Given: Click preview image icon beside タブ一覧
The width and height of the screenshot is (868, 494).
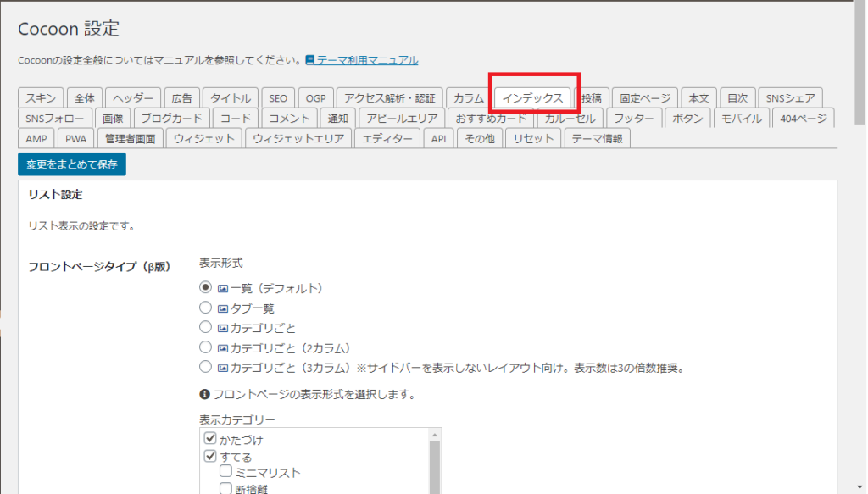Looking at the screenshot, I should pos(223,308).
